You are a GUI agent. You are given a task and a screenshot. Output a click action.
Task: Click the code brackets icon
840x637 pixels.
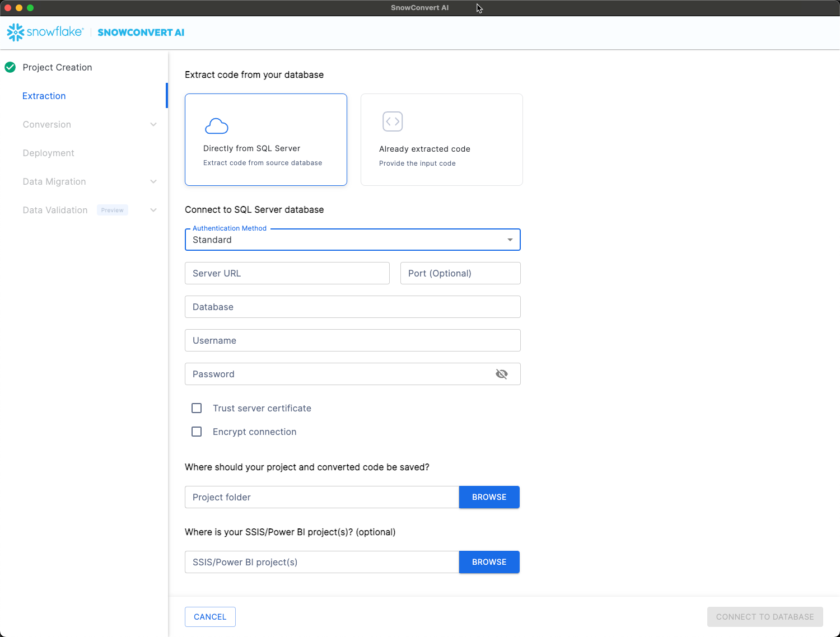[x=393, y=121]
